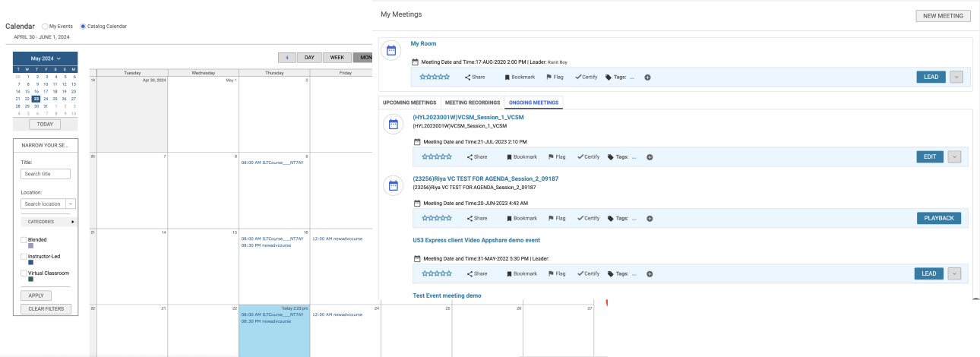The height and width of the screenshot is (357, 980).
Task: Expand the Categories section
Action: 49,222
